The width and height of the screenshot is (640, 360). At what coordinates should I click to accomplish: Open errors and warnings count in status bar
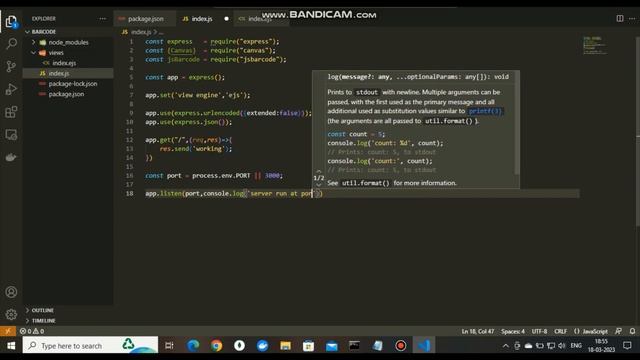[32, 331]
